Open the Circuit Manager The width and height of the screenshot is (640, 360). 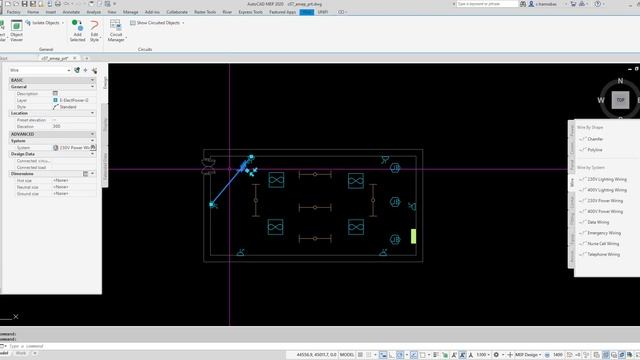point(116,31)
